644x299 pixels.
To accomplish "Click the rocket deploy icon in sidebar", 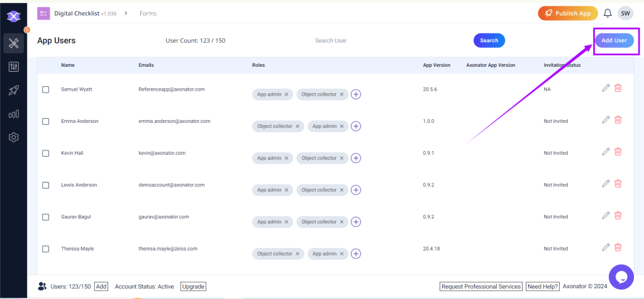I will click(x=13, y=91).
